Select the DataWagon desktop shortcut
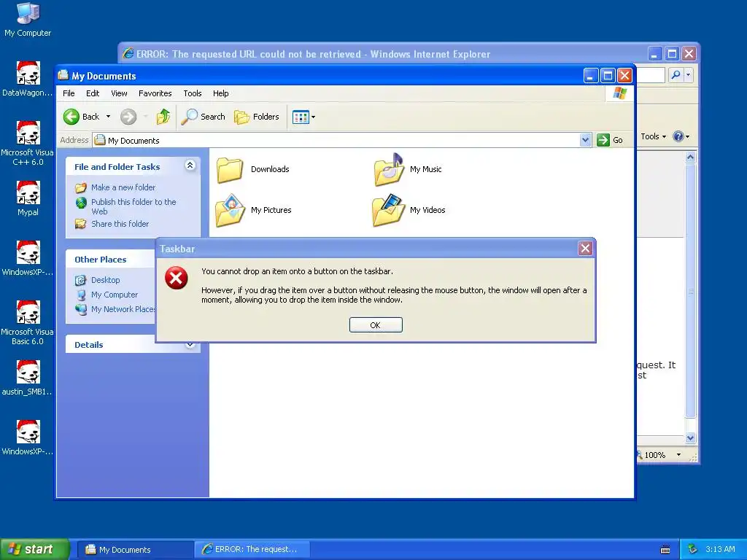 click(28, 79)
